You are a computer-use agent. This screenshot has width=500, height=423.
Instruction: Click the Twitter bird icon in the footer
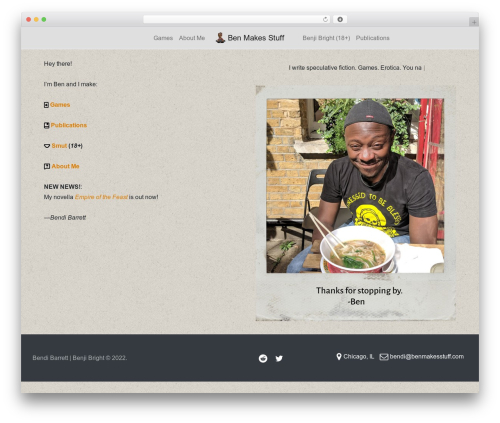pos(279,358)
